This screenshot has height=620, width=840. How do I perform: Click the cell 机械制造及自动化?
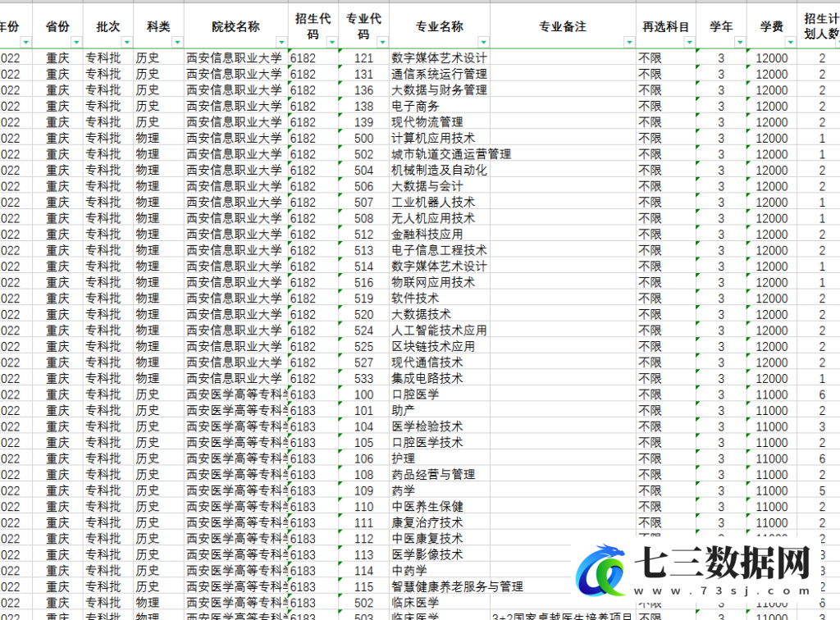click(x=440, y=171)
